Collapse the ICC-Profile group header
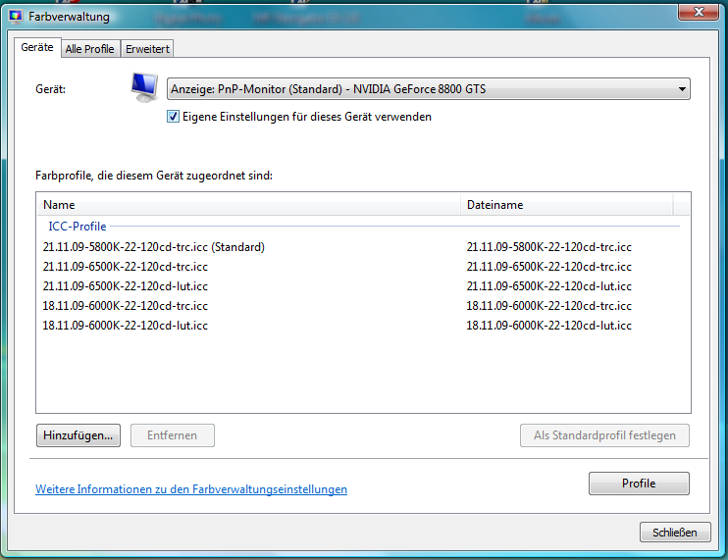The height and width of the screenshot is (560, 728). [x=78, y=227]
